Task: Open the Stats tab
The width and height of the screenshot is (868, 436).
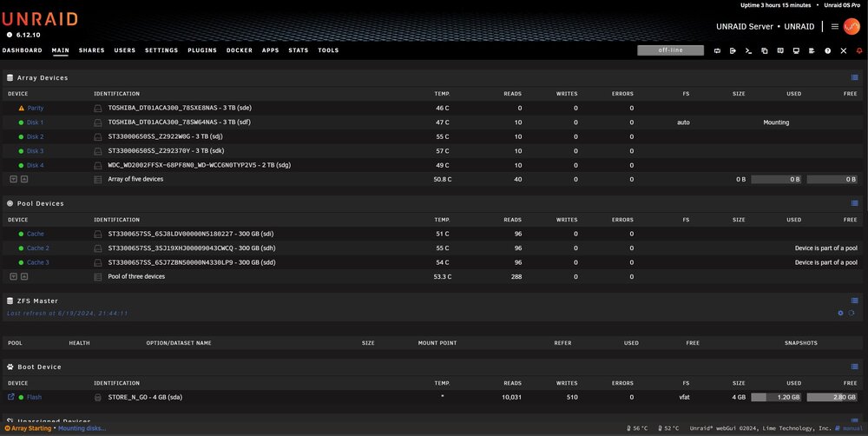Action: (x=299, y=50)
